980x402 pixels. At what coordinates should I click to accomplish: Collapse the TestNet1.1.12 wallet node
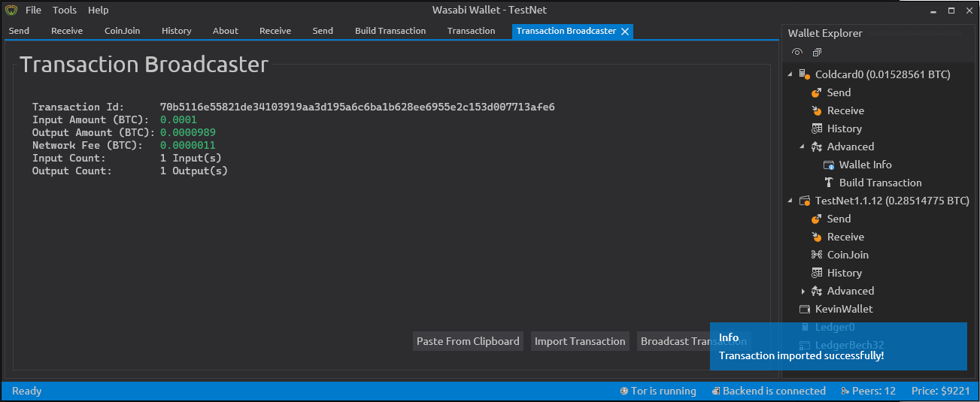(790, 201)
